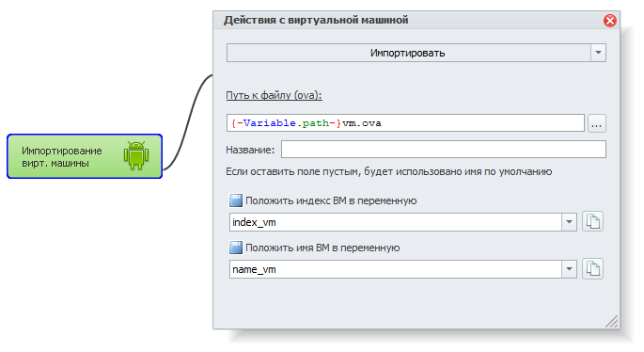This screenshot has width=644, height=352.
Task: Expand the Импортировать action dropdown arrow
Action: (598, 53)
